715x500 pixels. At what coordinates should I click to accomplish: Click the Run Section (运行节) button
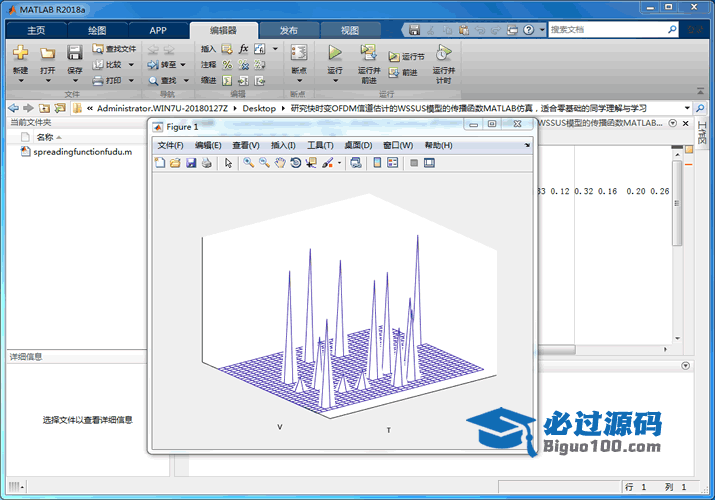[406, 58]
